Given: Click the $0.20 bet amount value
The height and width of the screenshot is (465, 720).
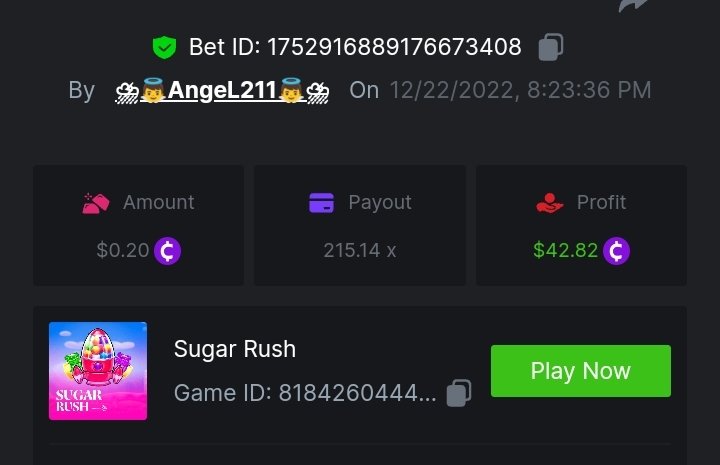Looking at the screenshot, I should [122, 250].
